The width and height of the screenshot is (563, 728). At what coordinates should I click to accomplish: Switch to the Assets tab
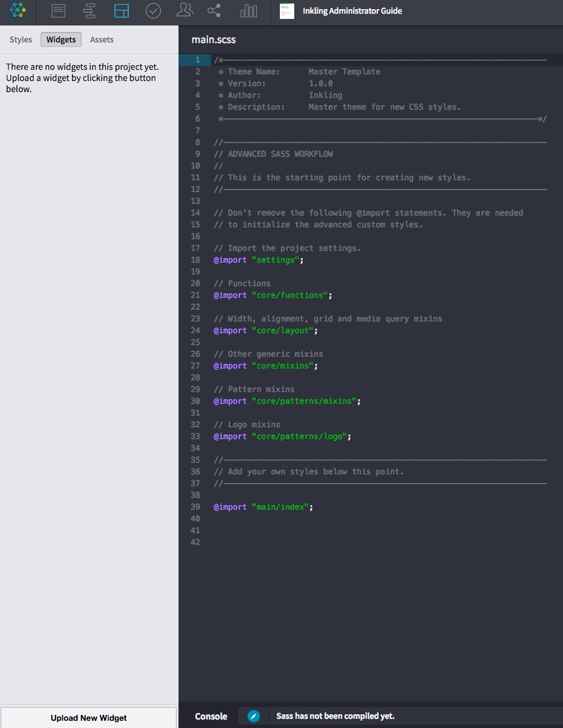[101, 39]
